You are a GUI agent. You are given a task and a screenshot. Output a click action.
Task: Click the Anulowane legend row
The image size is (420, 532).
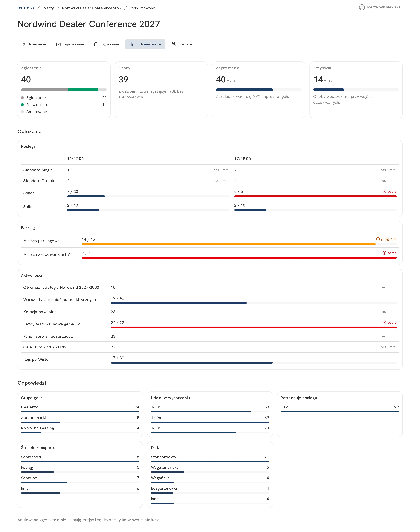click(64, 112)
